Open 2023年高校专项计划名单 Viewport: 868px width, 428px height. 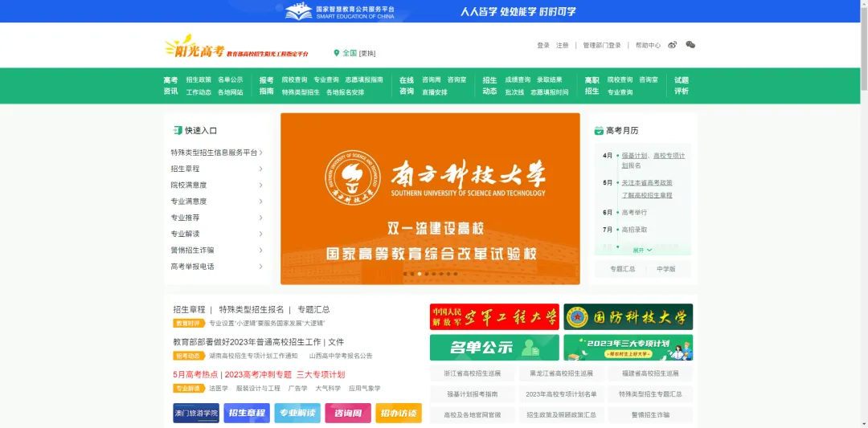[561, 394]
